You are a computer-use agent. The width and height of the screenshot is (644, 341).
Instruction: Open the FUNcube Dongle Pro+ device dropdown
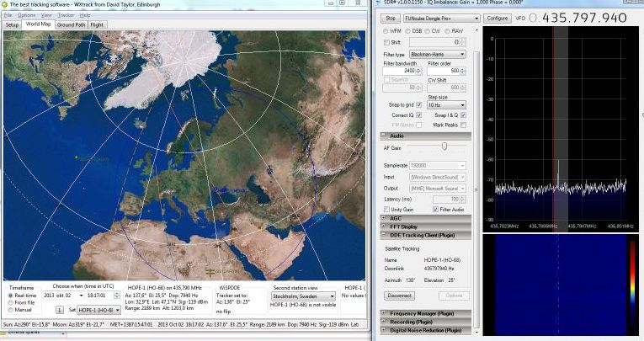(x=441, y=19)
